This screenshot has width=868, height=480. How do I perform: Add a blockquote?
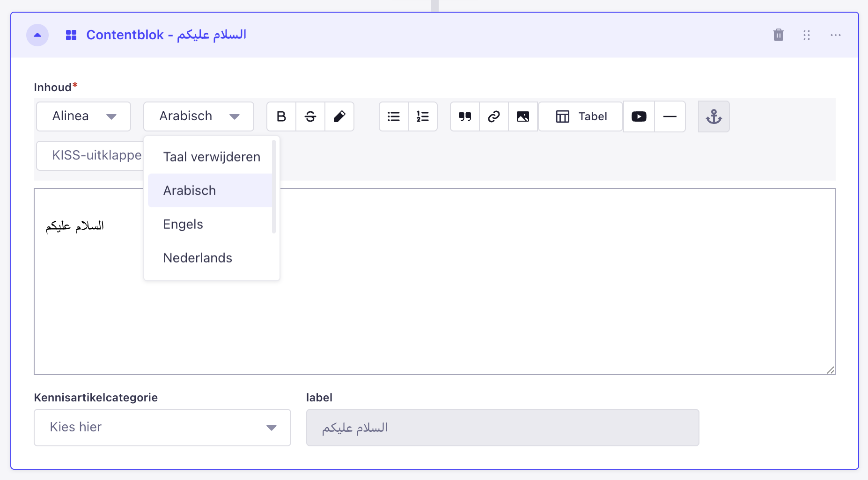point(465,116)
